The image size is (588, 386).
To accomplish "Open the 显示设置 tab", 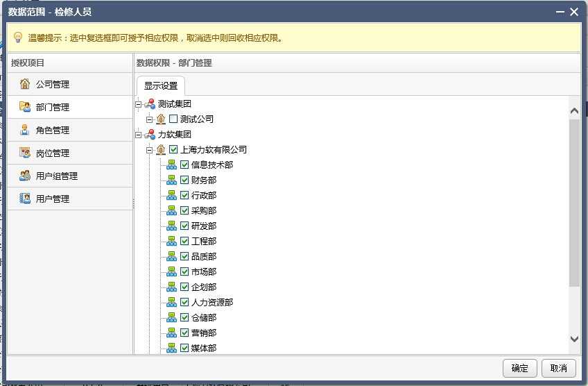I will [x=160, y=85].
